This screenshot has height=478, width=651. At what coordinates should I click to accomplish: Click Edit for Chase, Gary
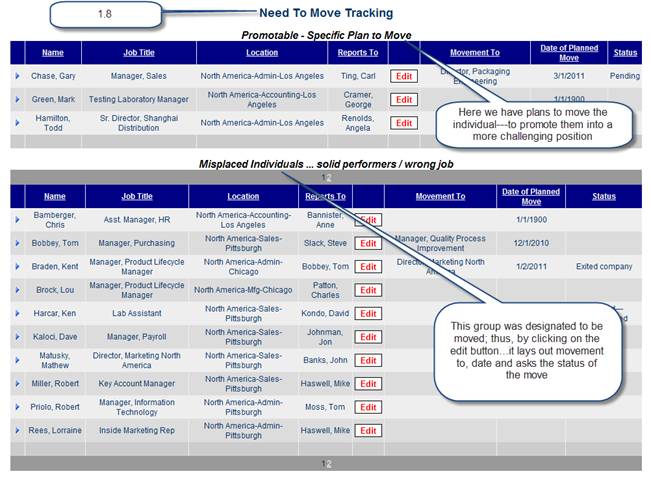[404, 76]
